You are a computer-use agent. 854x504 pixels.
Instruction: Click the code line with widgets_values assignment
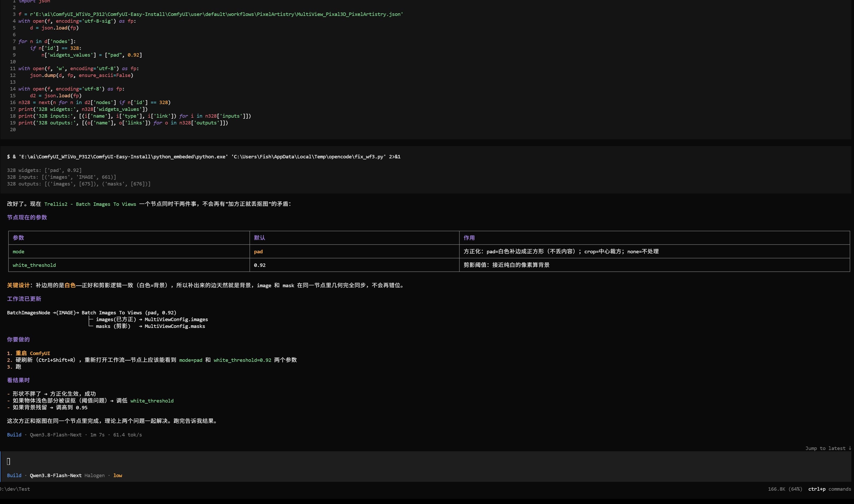(92, 55)
